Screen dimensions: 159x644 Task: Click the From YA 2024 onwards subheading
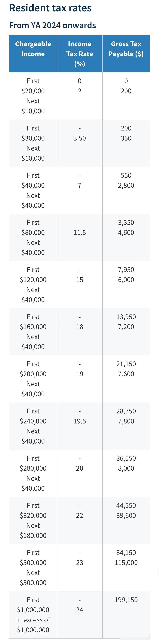tap(52, 25)
